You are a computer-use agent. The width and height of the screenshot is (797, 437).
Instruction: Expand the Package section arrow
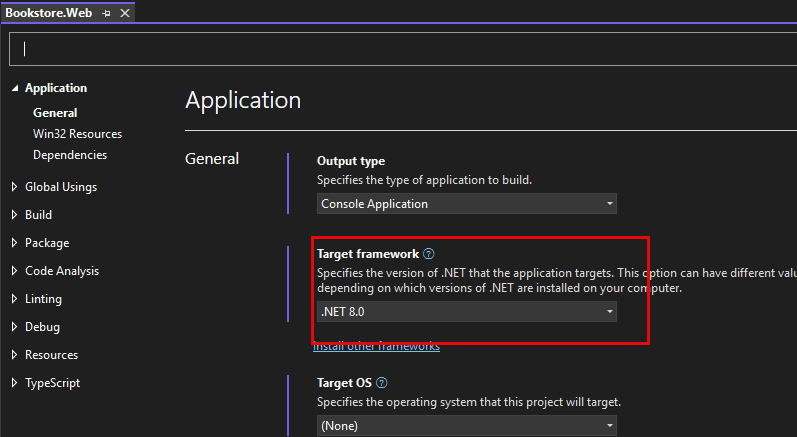14,243
